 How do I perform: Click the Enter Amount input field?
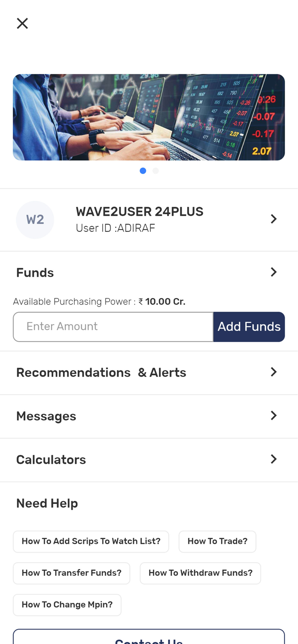(113, 327)
